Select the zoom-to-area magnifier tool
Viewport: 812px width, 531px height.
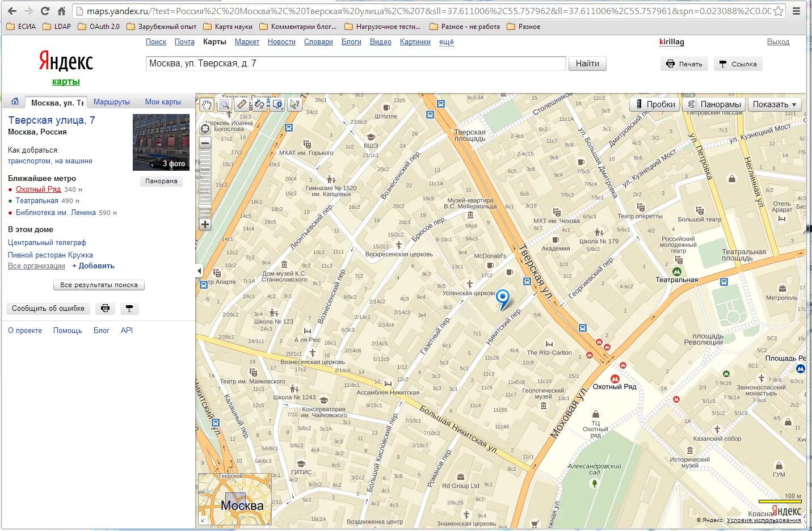coord(224,104)
